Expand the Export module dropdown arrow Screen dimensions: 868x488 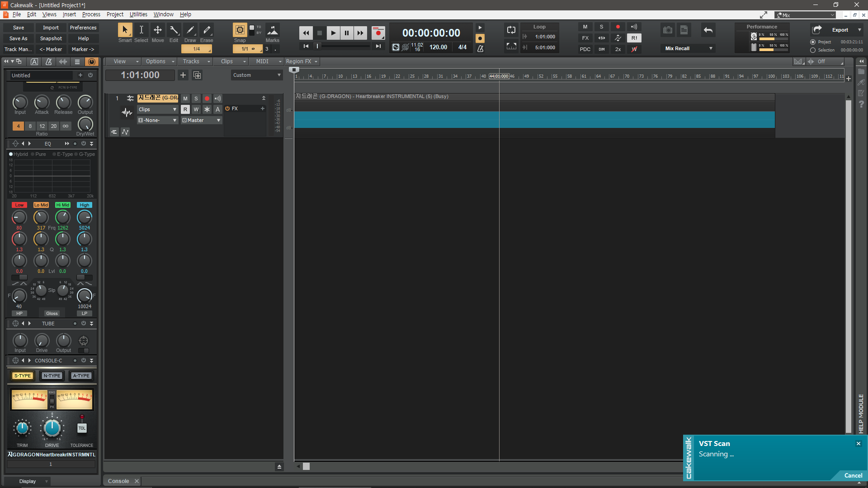(x=859, y=30)
